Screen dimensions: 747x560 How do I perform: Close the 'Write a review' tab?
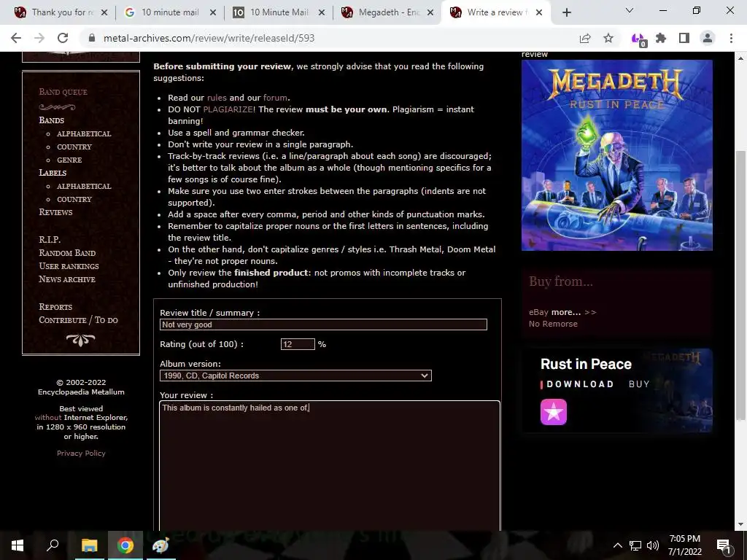[x=539, y=12]
